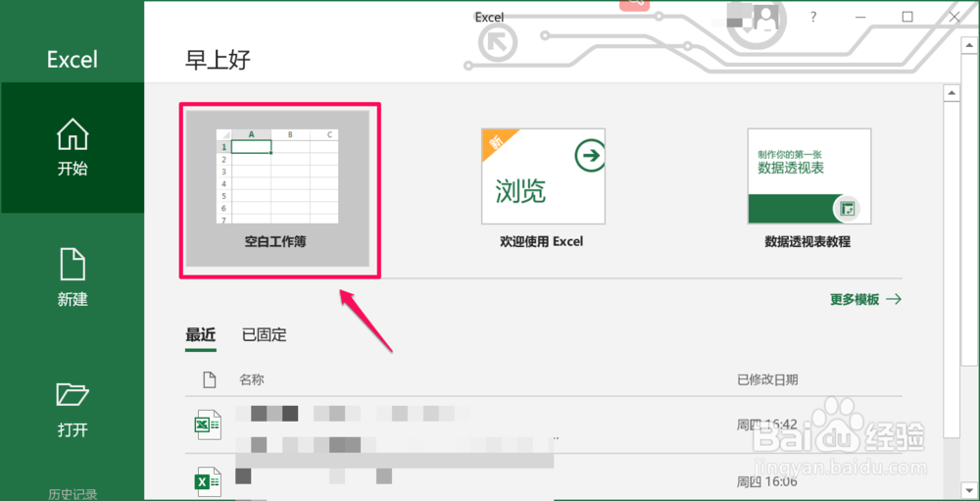Screen dimensions: 980x501
Task: Open the 打开 page in sidebar
Action: tap(73, 410)
